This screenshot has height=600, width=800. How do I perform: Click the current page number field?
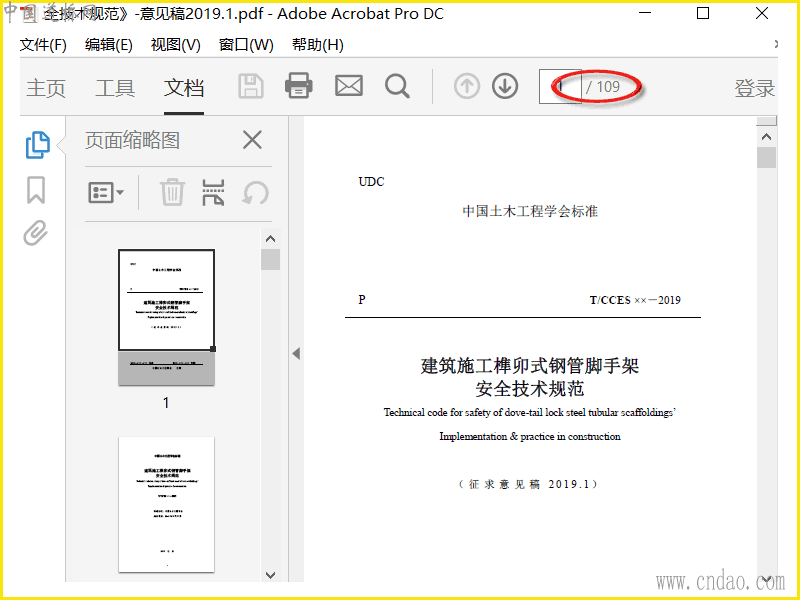[x=560, y=86]
